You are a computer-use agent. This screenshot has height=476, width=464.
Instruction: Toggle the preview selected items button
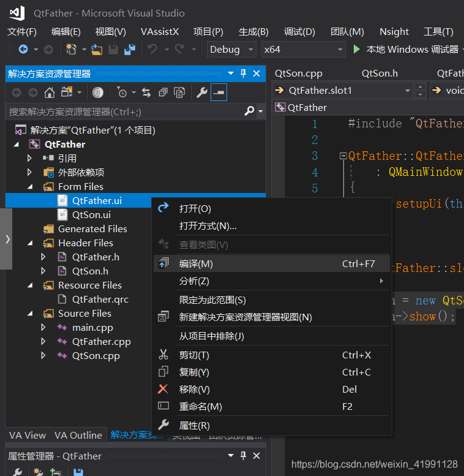(x=219, y=93)
